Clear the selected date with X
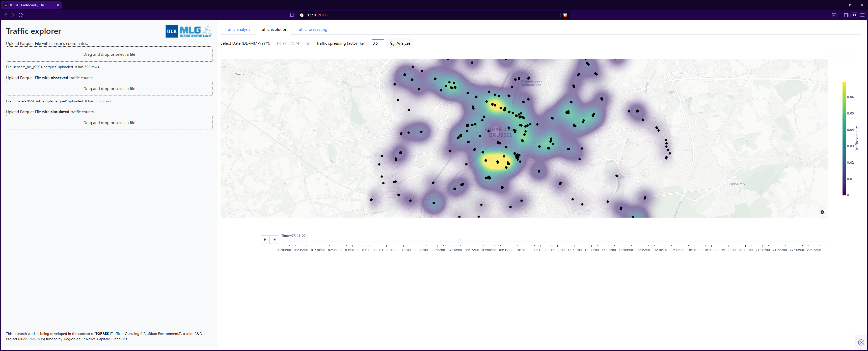The width and height of the screenshot is (868, 351). pos(308,44)
